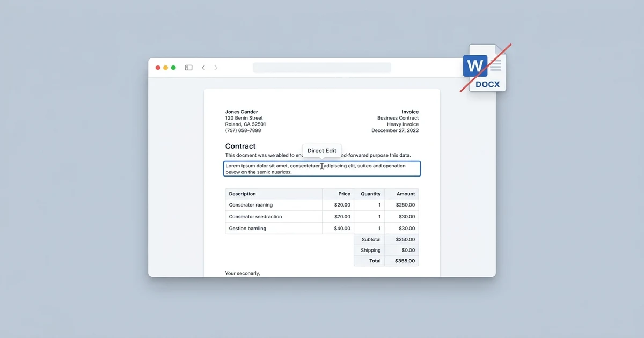Go forward with the right chevron
Viewport: 644px width, 338px height.
point(216,68)
